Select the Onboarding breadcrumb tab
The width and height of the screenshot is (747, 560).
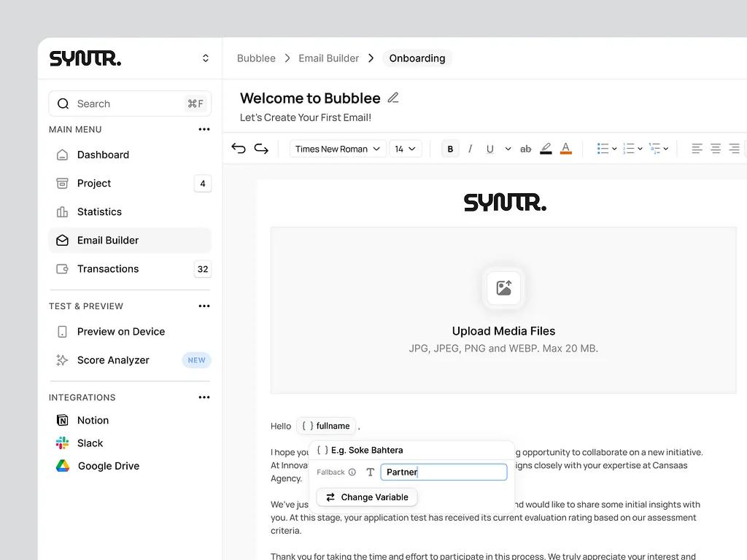[x=417, y=58]
